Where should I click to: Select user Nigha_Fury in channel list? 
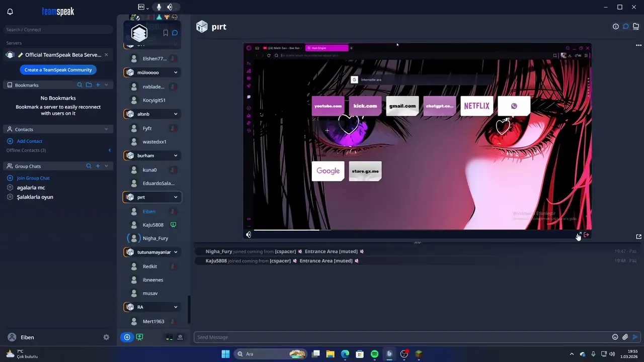[x=155, y=238]
